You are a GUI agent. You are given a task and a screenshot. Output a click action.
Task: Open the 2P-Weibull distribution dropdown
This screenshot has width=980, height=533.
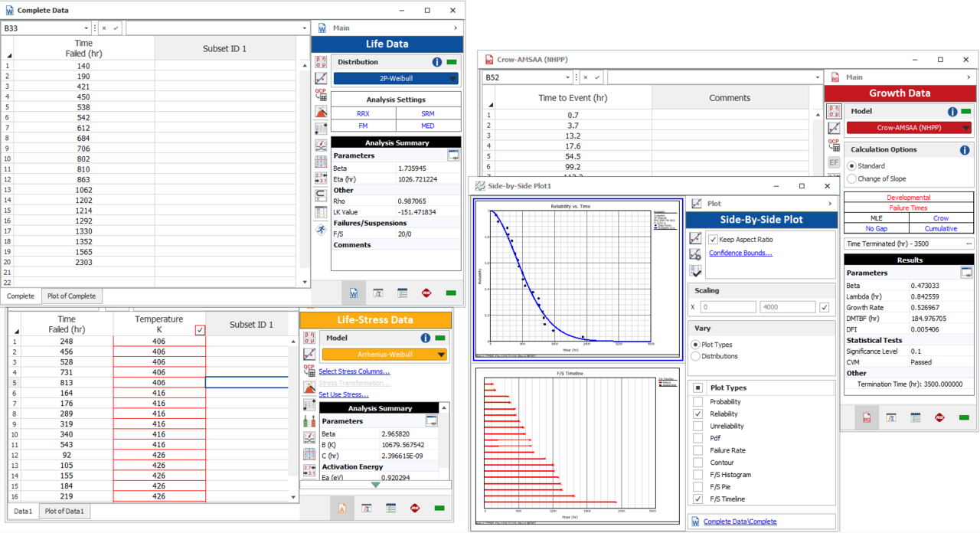(x=397, y=78)
